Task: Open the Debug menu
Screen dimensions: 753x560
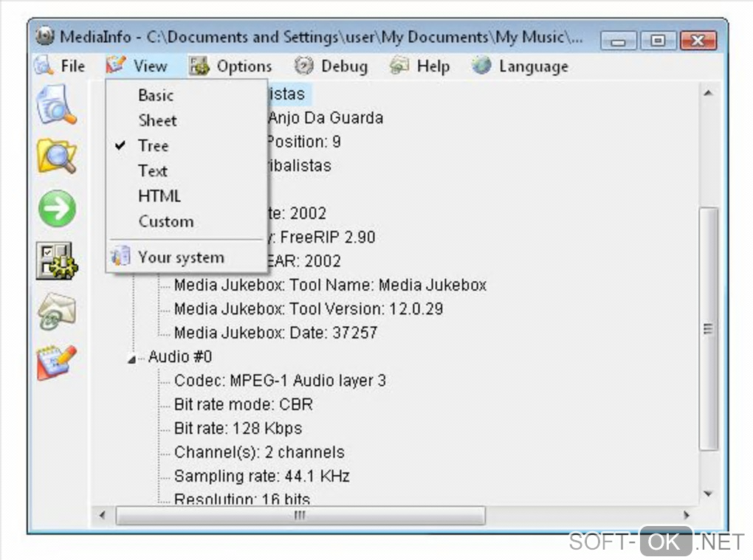Action: (x=331, y=66)
